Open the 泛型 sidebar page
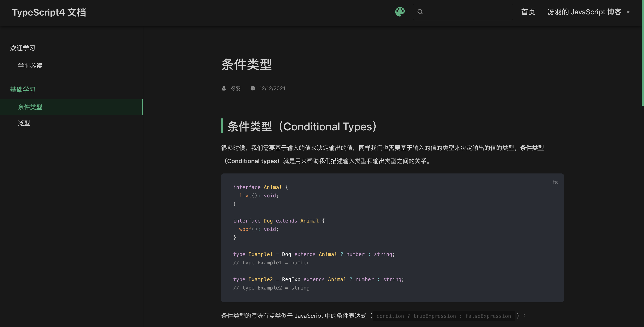This screenshot has width=644, height=327. (x=24, y=123)
